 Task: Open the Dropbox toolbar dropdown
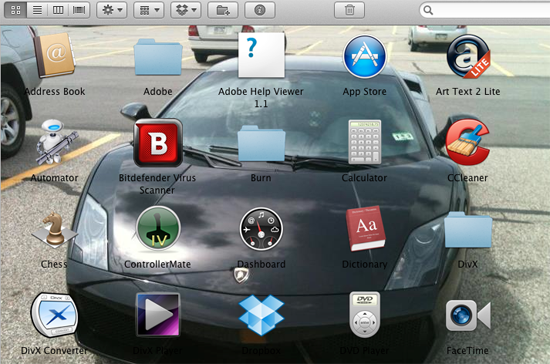point(186,10)
